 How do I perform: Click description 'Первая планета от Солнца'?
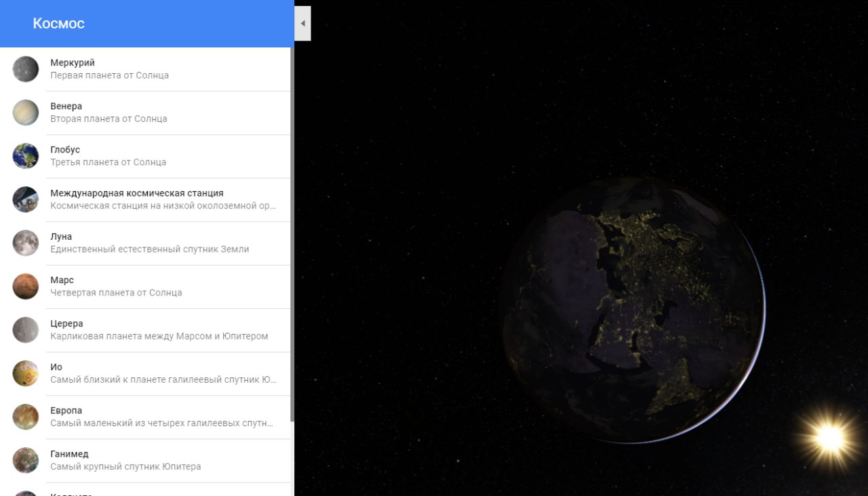109,75
